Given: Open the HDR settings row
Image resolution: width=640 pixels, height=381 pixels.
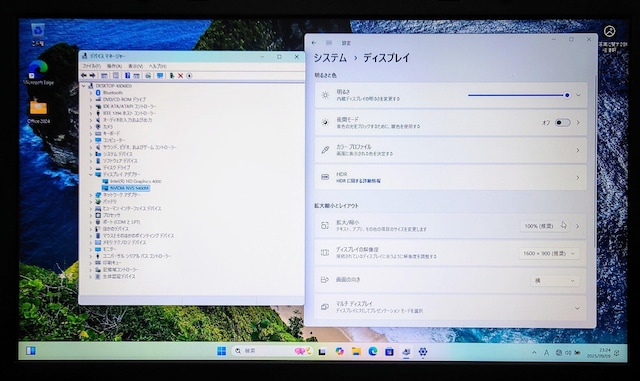Looking at the screenshot, I should [x=451, y=177].
